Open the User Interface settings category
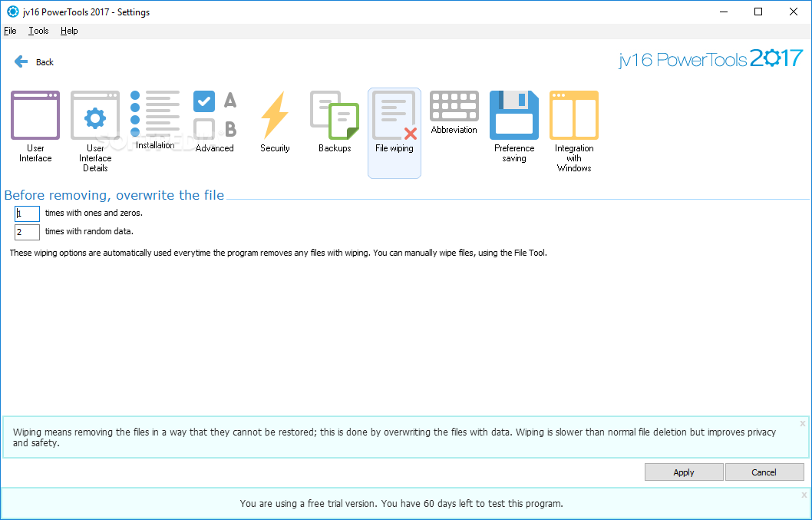This screenshot has width=812, height=520. pyautogui.click(x=35, y=127)
